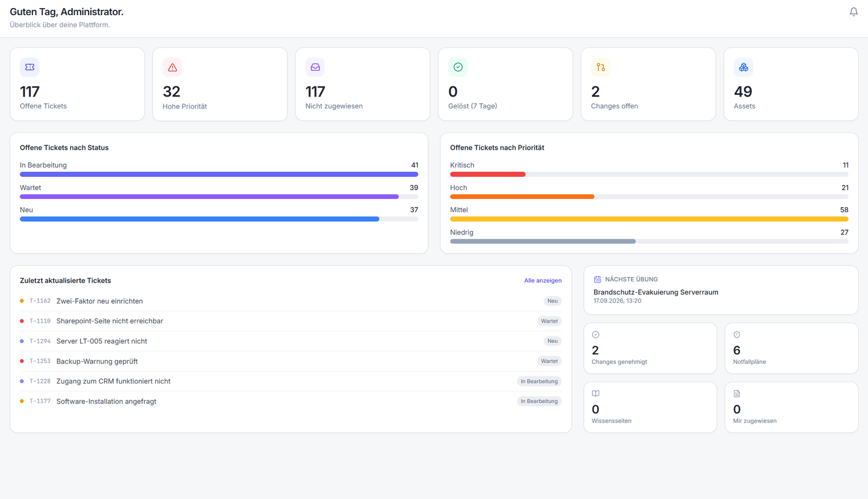Click the Neu badge on ticket T-1162
The width and height of the screenshot is (868, 499).
click(x=552, y=301)
